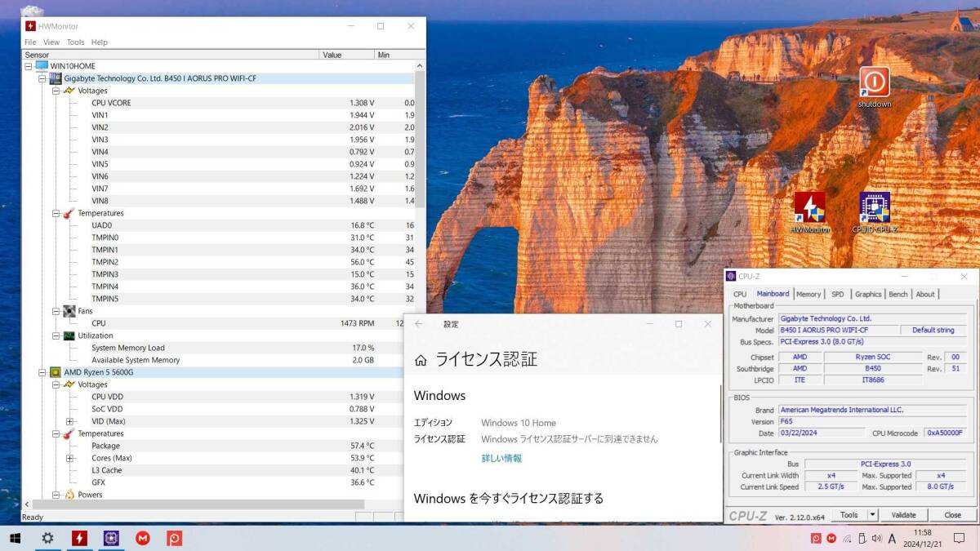
Task: Click the Utilization icon in HWMonitor tree
Action: pyautogui.click(x=69, y=335)
